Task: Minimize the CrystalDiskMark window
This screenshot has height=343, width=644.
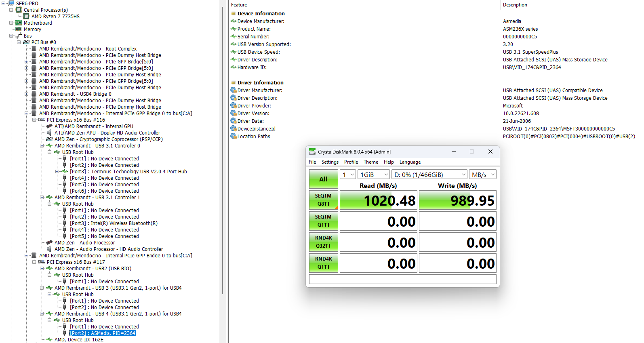Action: point(454,152)
